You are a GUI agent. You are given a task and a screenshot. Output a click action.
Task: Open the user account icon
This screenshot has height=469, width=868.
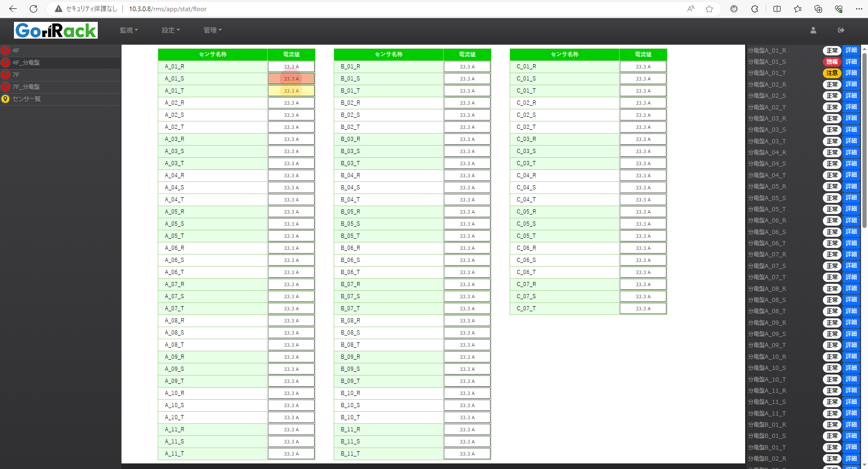(x=813, y=30)
